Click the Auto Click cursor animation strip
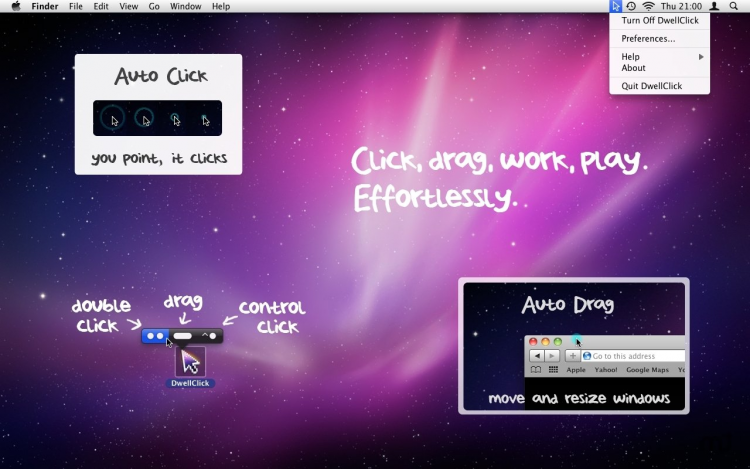The image size is (750, 469). click(157, 118)
